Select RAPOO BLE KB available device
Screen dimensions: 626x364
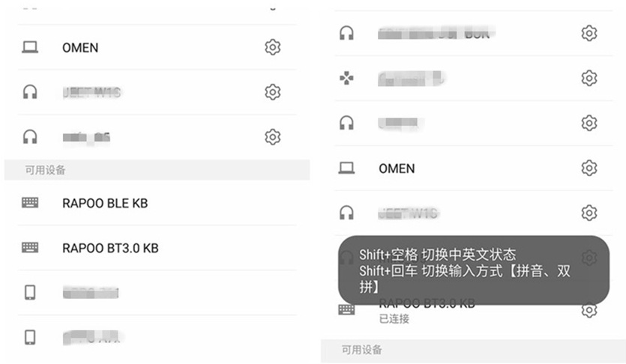(157, 203)
